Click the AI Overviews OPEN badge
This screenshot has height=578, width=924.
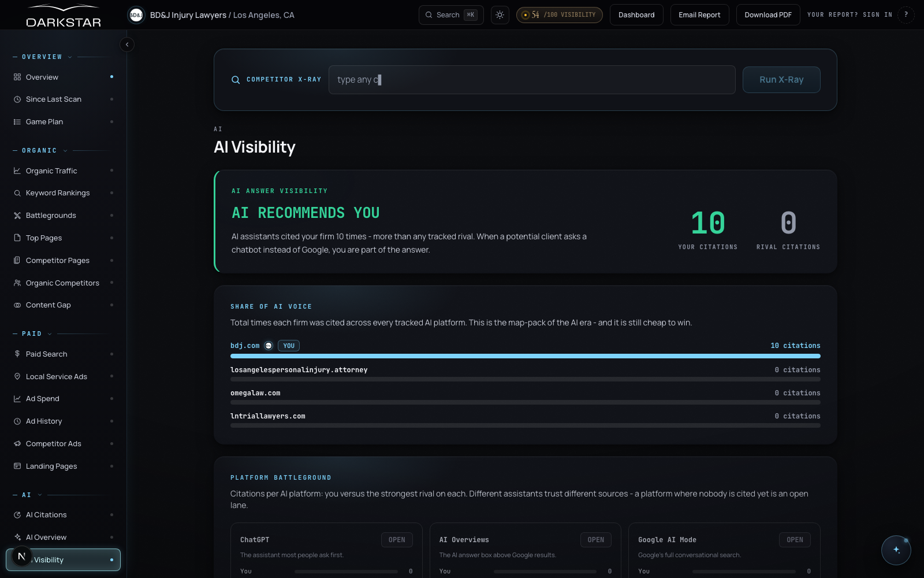[x=596, y=540]
